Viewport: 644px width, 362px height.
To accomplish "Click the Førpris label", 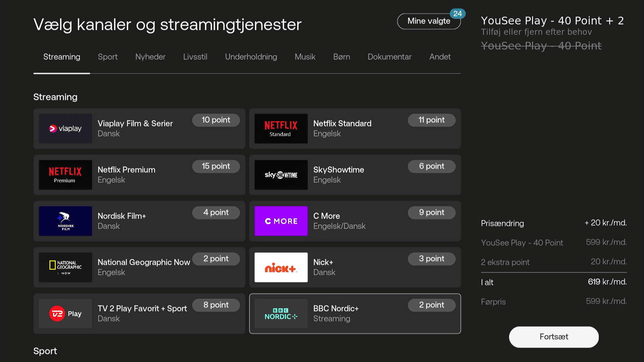I will pos(493,302).
